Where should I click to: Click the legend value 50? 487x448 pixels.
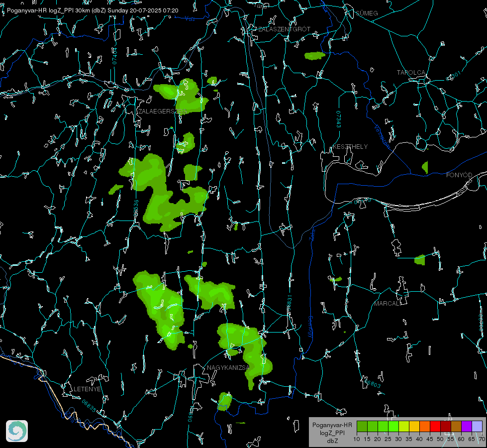click(x=440, y=439)
